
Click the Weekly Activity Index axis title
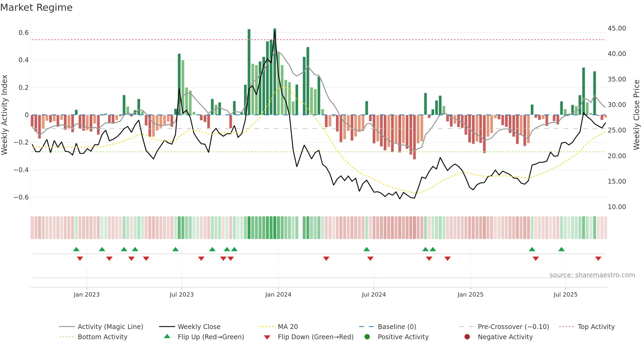click(4, 115)
